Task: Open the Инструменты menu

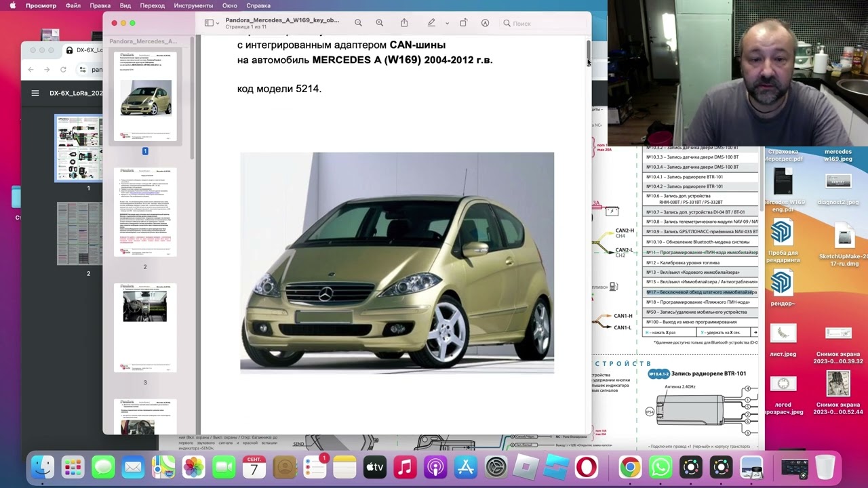Action: pyautogui.click(x=193, y=5)
